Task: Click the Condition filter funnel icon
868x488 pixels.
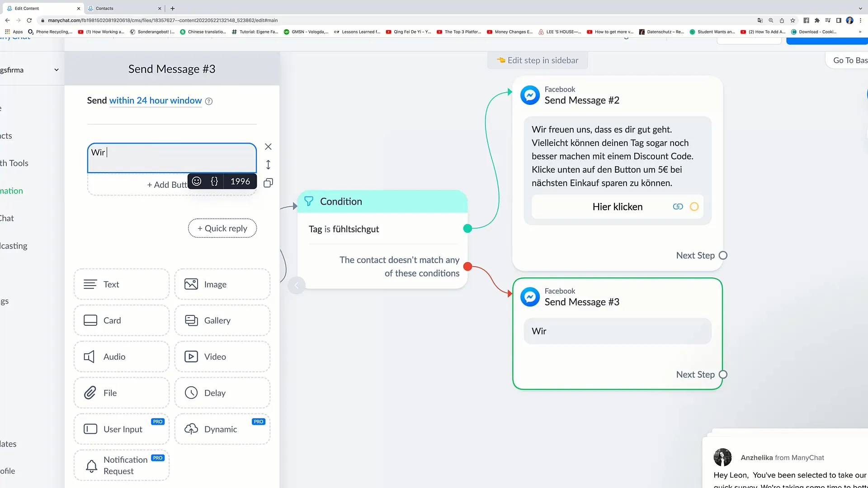Action: click(x=309, y=202)
